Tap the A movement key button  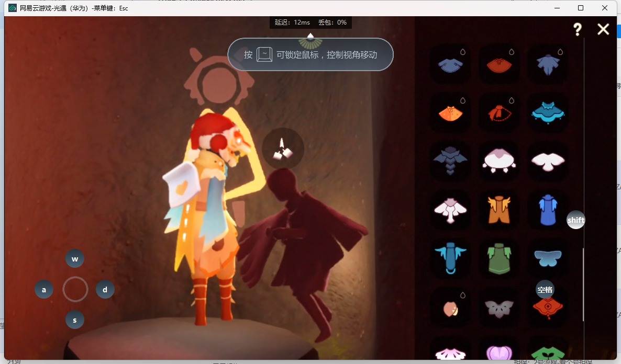tap(44, 290)
